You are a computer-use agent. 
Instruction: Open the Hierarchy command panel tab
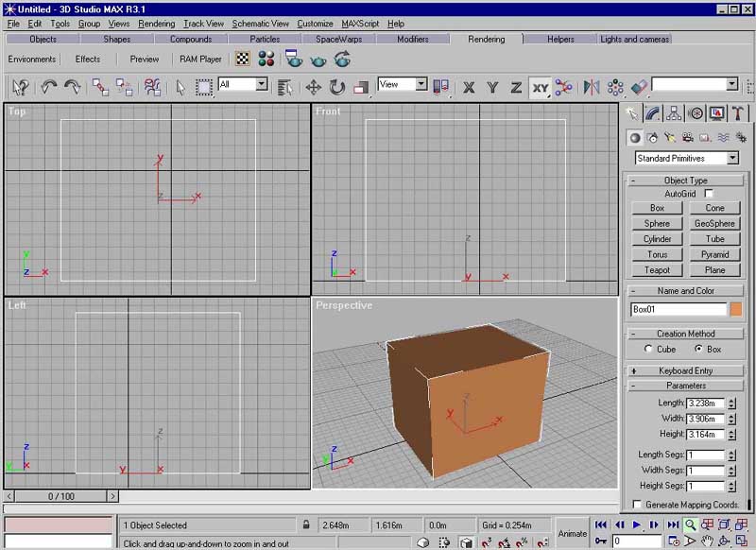click(674, 113)
